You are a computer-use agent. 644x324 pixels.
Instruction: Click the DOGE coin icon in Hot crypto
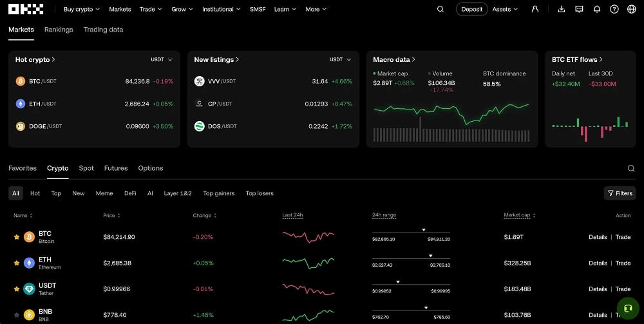pyautogui.click(x=21, y=126)
